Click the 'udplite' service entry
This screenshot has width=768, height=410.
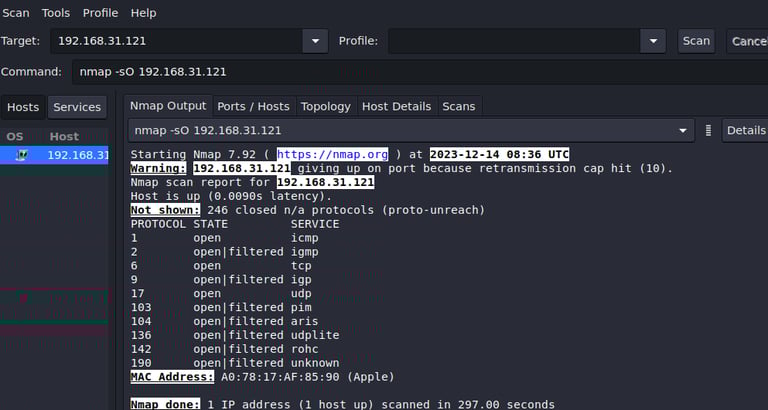pos(315,335)
